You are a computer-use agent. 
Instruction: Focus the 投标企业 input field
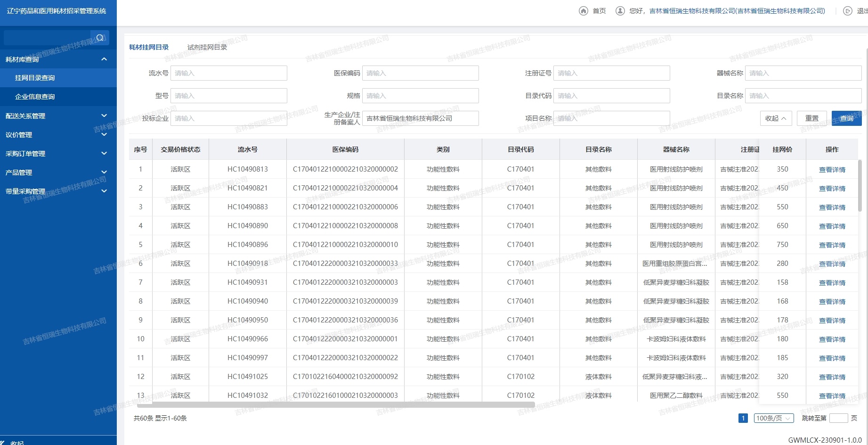[229, 118]
